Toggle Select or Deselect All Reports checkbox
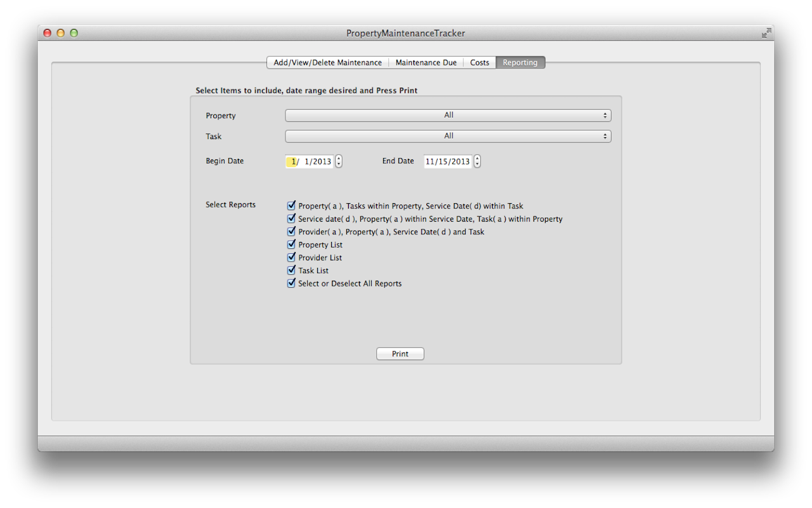This screenshot has height=508, width=812. tap(292, 283)
